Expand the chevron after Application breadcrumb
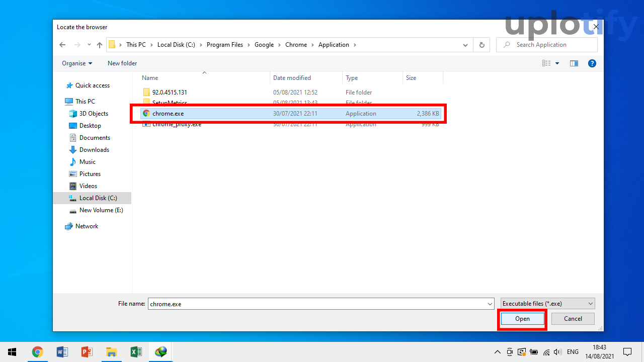The width and height of the screenshot is (644, 362). pyautogui.click(x=355, y=45)
